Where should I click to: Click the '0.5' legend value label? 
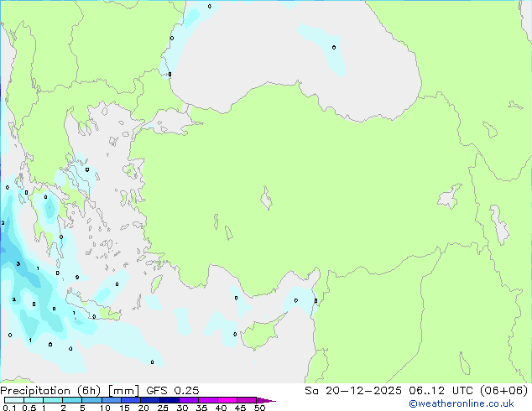29,408
